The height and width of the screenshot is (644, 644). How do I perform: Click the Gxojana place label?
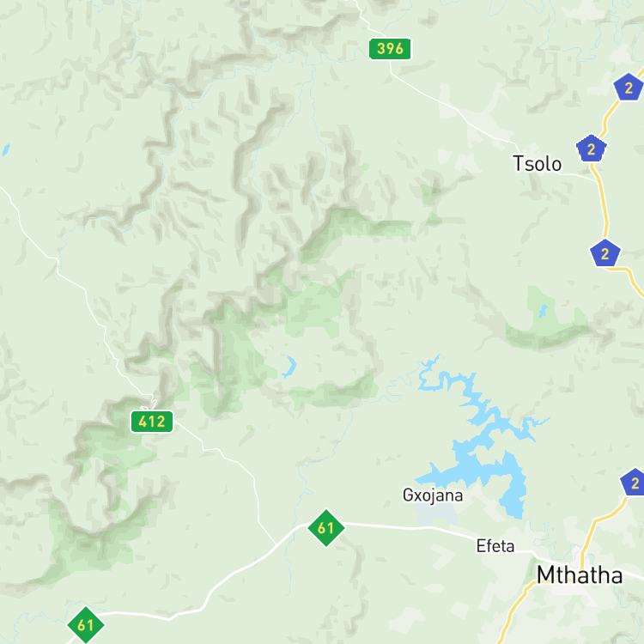click(x=433, y=495)
